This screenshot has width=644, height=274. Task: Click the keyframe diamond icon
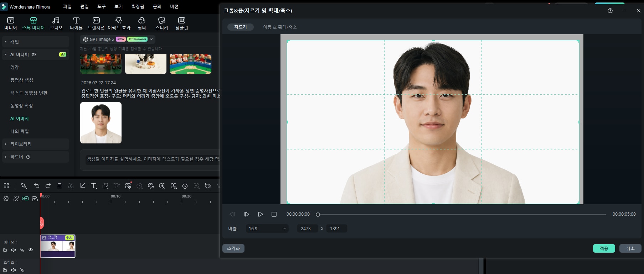tap(208, 186)
